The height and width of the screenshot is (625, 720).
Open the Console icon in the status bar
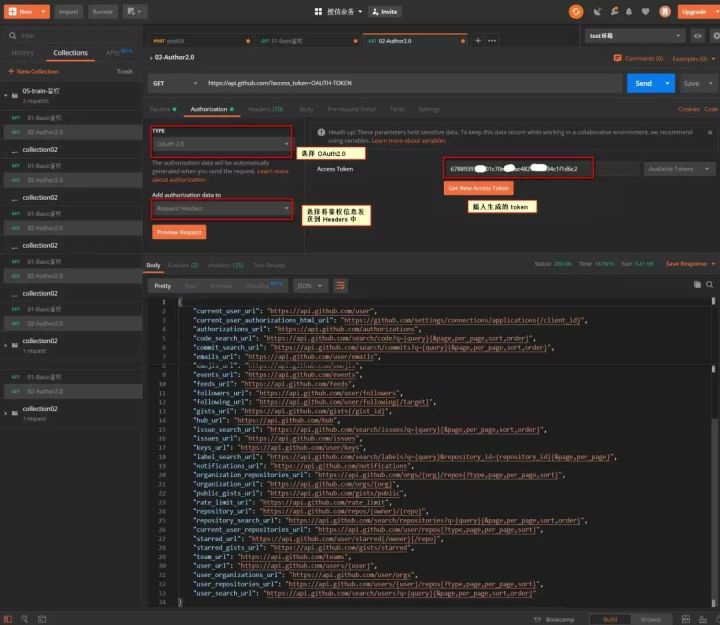coord(42,619)
